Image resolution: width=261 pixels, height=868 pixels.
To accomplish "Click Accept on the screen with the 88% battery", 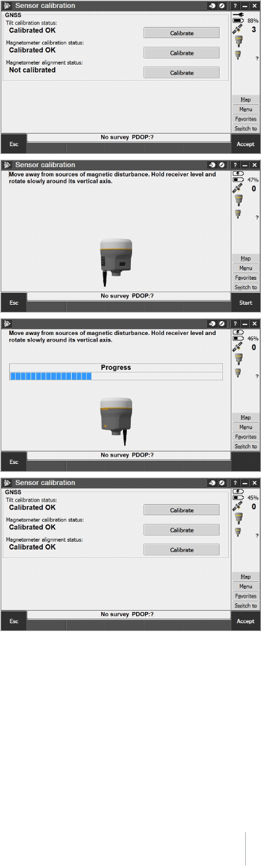I will pos(245,143).
